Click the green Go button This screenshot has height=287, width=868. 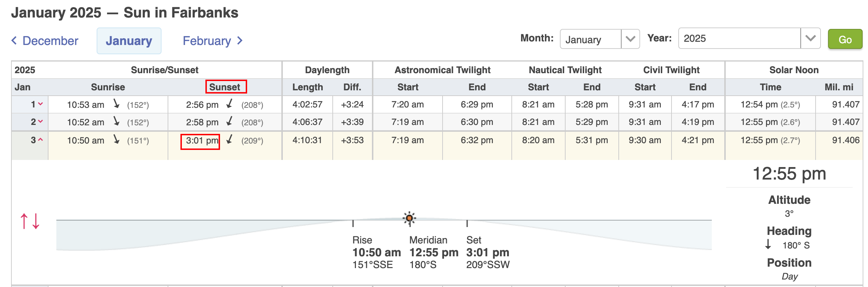pos(845,39)
